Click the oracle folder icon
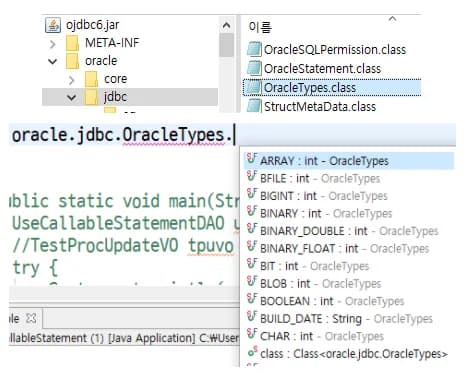This screenshot has height=373, width=472. tap(72, 61)
